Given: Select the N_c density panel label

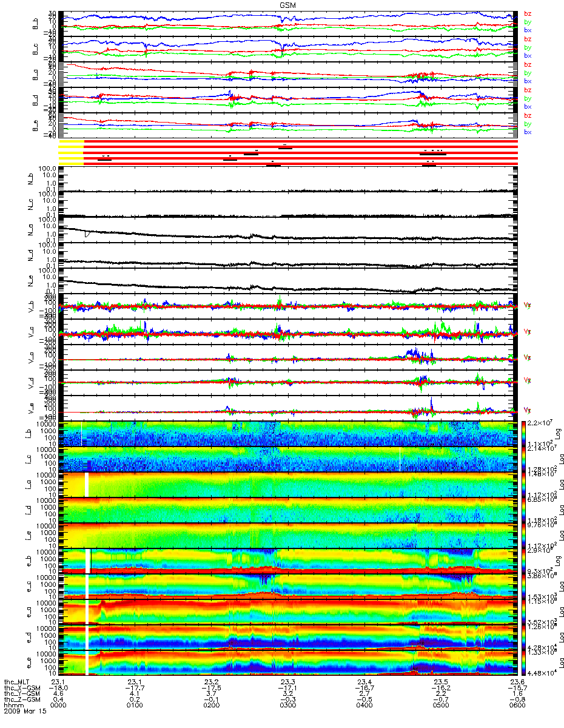Looking at the screenshot, I should (x=30, y=204).
